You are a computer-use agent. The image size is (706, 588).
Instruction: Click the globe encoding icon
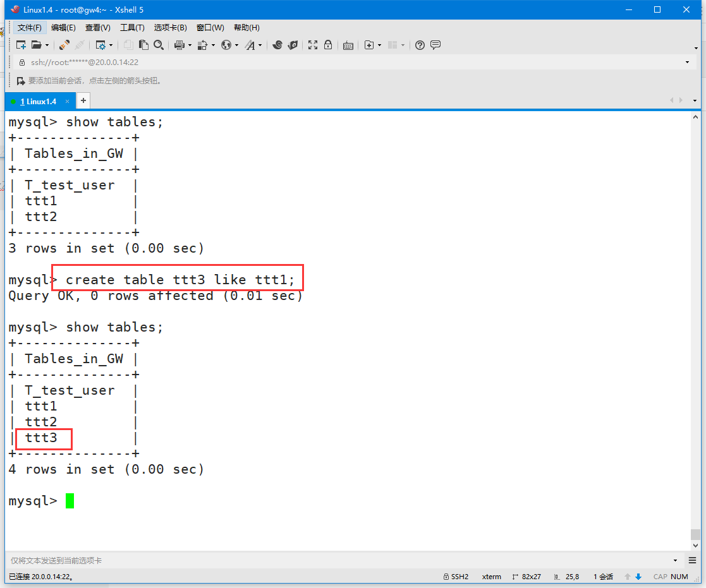226,45
